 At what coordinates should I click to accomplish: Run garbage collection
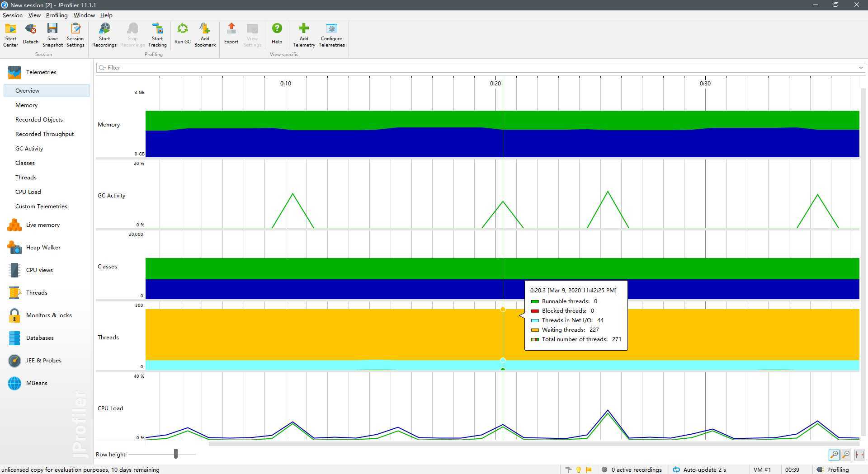[x=183, y=35]
